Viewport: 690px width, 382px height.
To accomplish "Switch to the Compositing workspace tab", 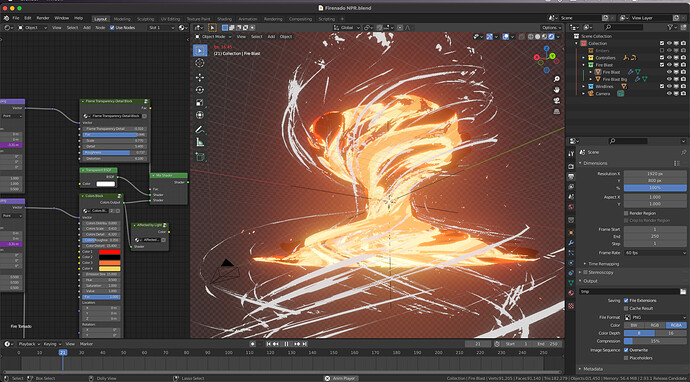I will click(x=300, y=19).
